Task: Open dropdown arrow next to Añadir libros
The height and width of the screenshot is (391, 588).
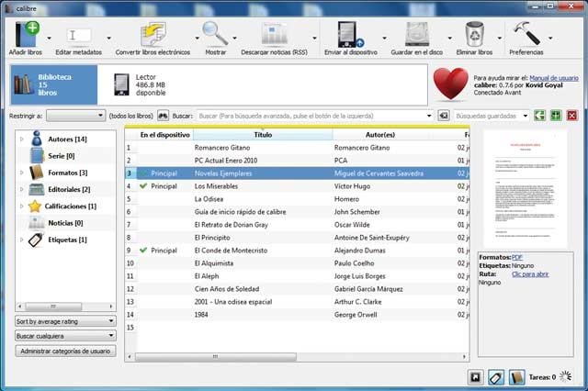Action: (x=49, y=39)
